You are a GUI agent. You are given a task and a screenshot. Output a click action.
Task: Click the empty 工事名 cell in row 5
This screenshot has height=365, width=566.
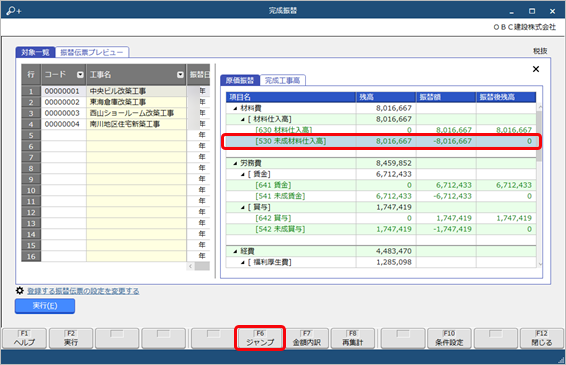pyautogui.click(x=136, y=135)
